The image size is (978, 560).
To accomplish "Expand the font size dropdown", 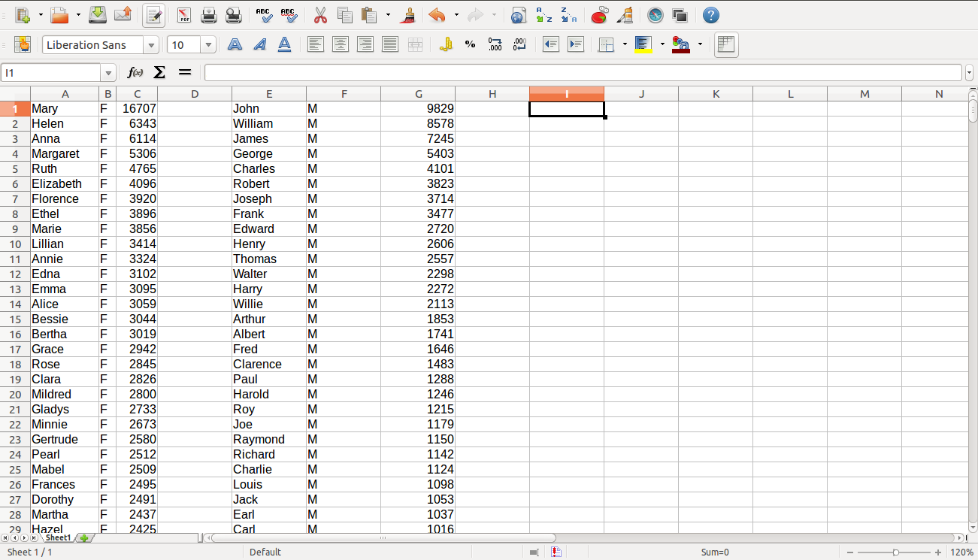I will pos(208,45).
